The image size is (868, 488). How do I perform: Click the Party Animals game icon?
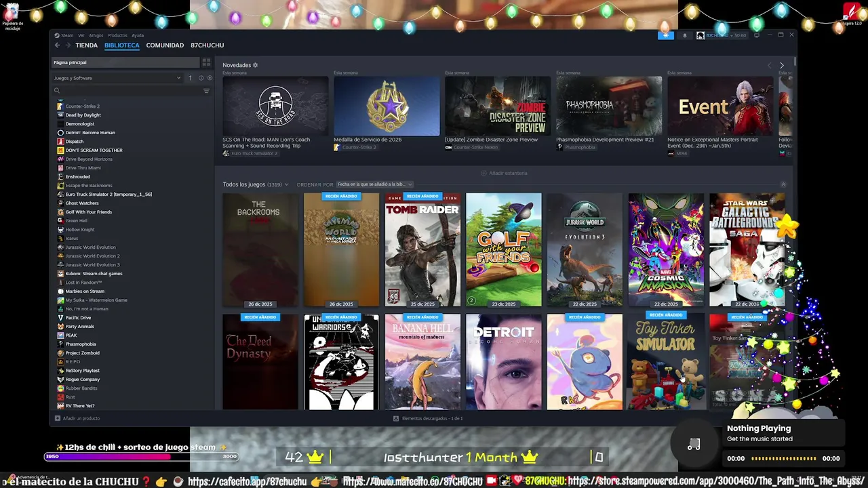(x=60, y=327)
